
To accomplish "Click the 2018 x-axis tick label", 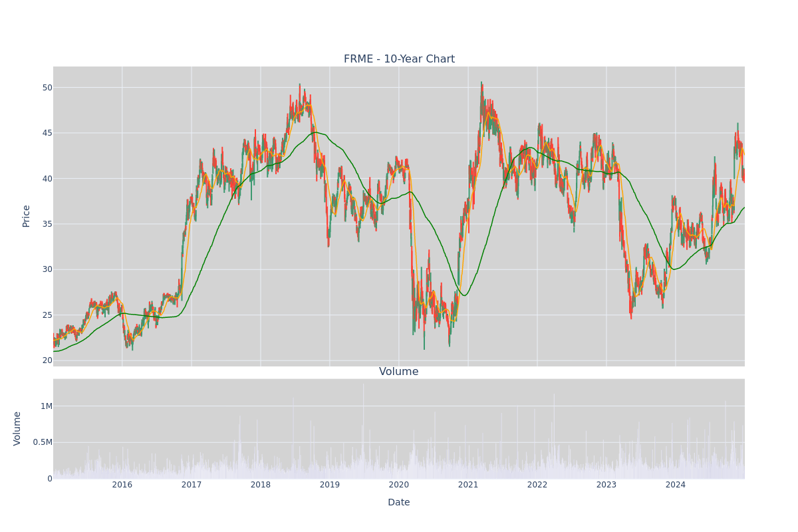I will pos(261,485).
